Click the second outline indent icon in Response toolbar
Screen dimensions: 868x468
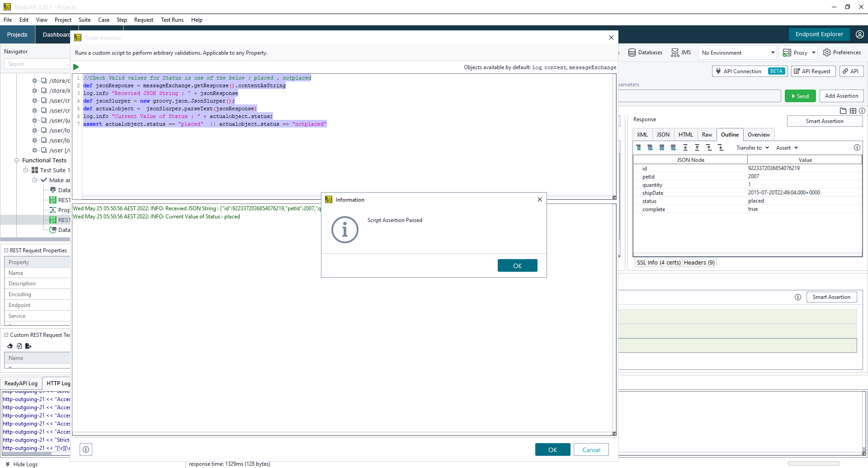point(650,147)
